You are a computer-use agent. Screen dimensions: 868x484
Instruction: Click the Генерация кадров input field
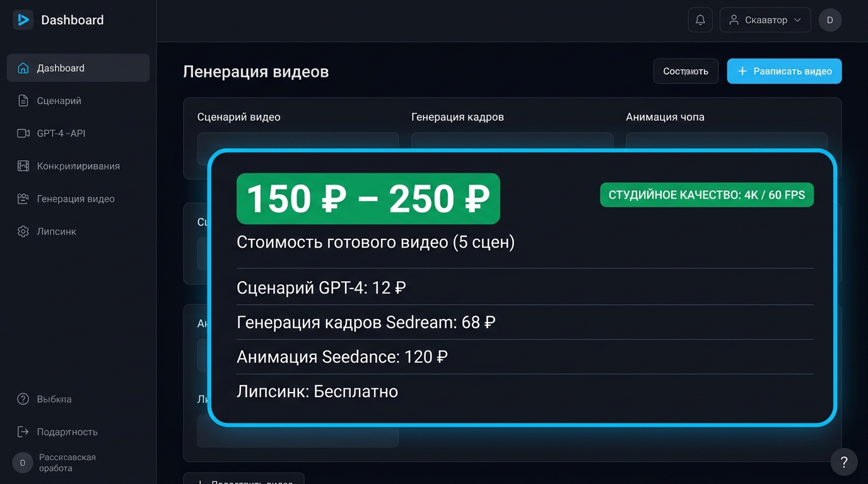tap(512, 141)
